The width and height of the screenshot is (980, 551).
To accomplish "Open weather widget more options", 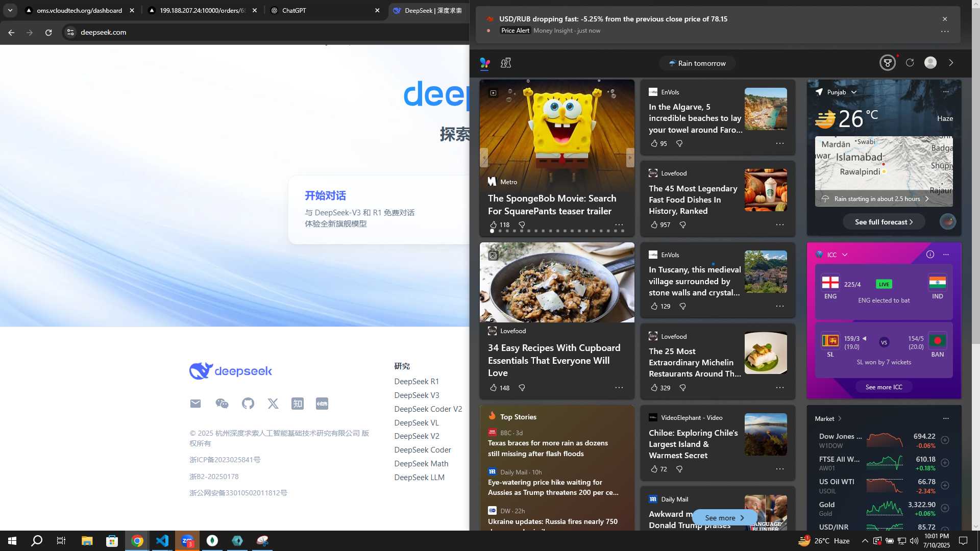I will [946, 92].
